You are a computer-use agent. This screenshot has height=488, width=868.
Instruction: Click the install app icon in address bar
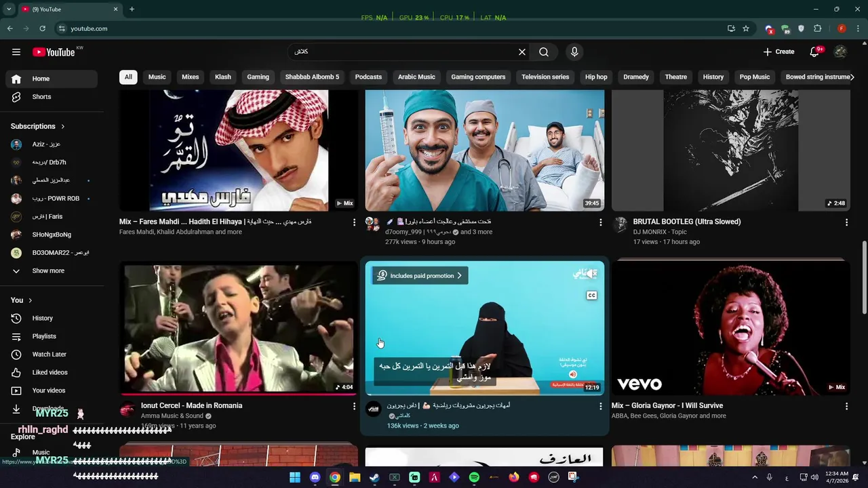(731, 28)
